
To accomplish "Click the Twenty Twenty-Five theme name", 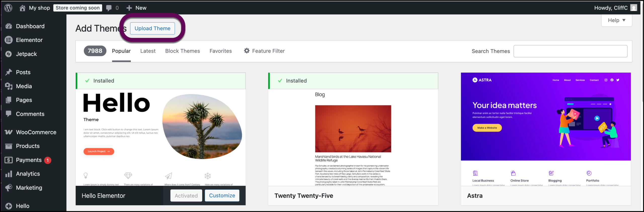I will [304, 196].
